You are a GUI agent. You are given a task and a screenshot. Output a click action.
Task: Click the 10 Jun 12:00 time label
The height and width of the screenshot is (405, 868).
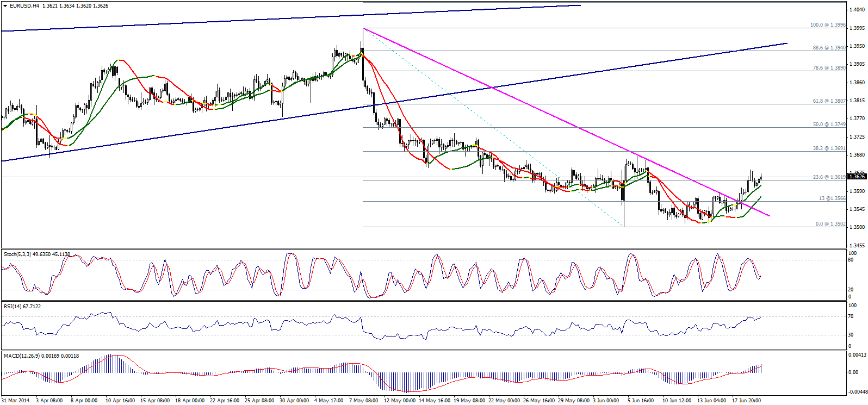677,401
